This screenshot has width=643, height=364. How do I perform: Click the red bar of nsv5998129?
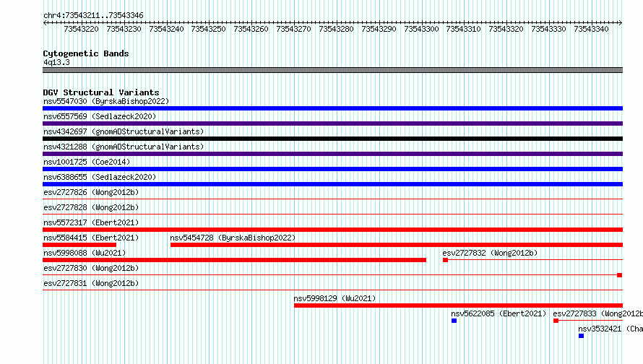(x=459, y=305)
